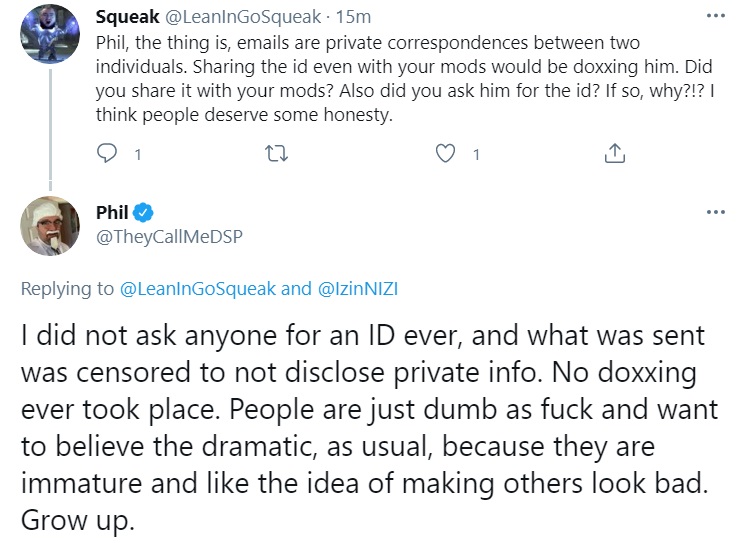The width and height of the screenshot is (745, 543).
Task: Click the reply icon on Squeak's tweet
Action: click(x=106, y=153)
